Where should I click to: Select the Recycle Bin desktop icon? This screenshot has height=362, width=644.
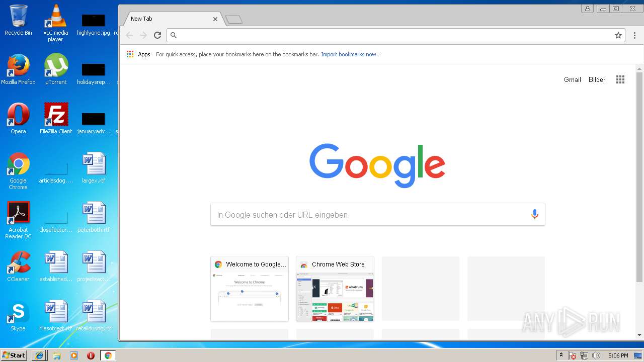[18, 20]
